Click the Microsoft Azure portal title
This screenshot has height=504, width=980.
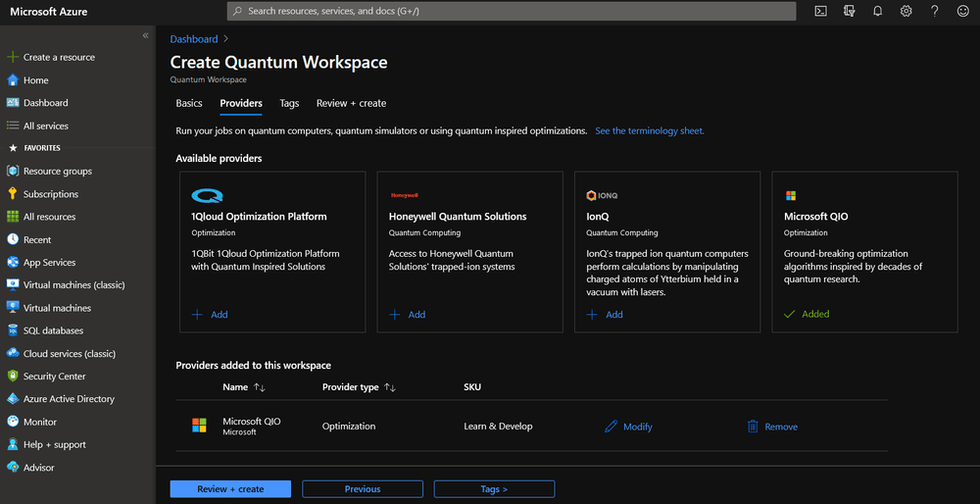click(x=49, y=11)
